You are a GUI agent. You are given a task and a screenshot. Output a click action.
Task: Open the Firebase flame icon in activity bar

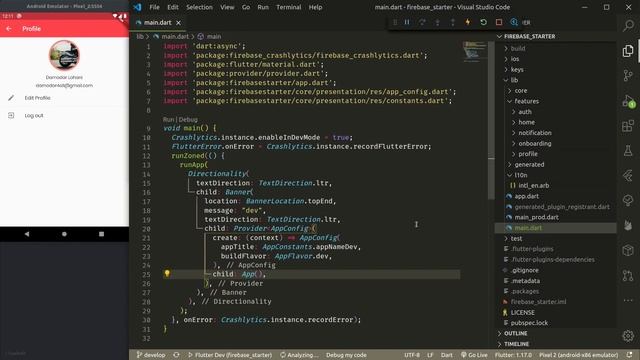(x=628, y=225)
